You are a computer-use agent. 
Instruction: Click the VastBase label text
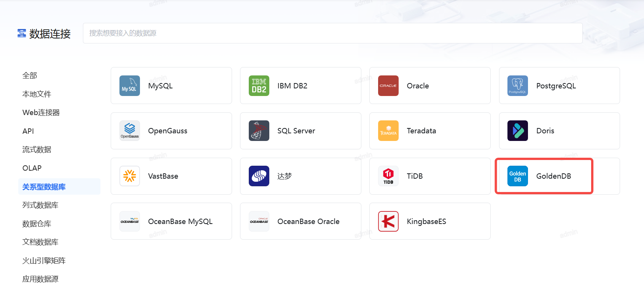point(163,176)
